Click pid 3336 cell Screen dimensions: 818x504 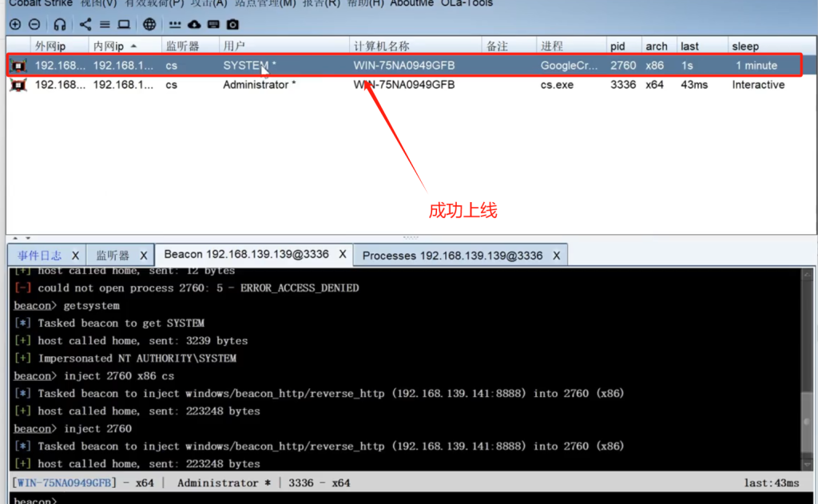tap(623, 85)
